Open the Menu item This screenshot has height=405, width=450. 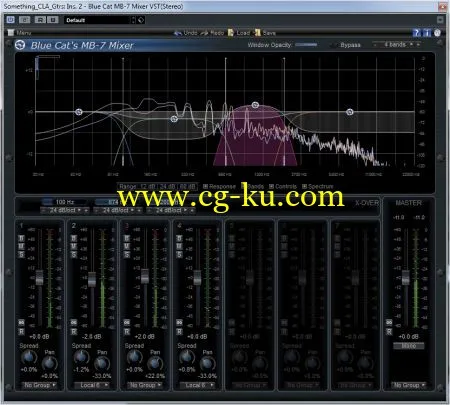(x=24, y=33)
